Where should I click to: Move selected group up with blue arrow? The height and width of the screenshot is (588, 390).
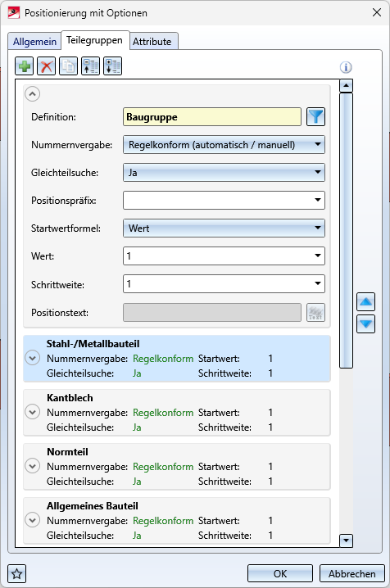pos(365,302)
